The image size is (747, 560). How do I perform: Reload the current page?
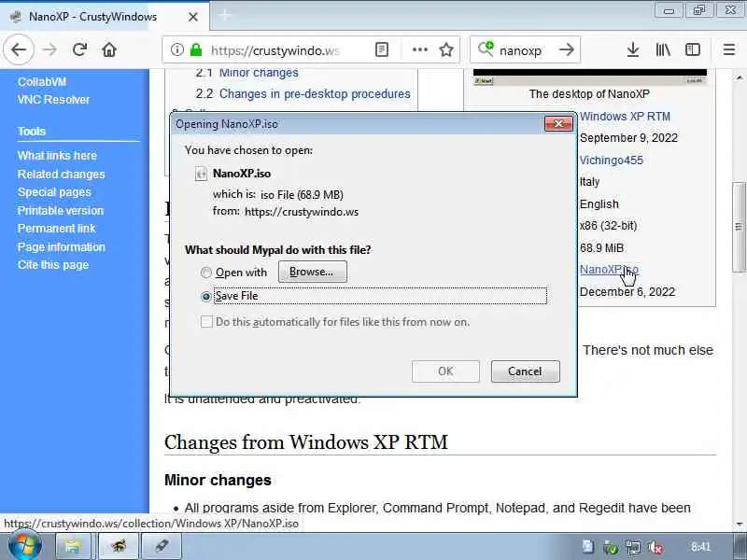pyautogui.click(x=79, y=49)
